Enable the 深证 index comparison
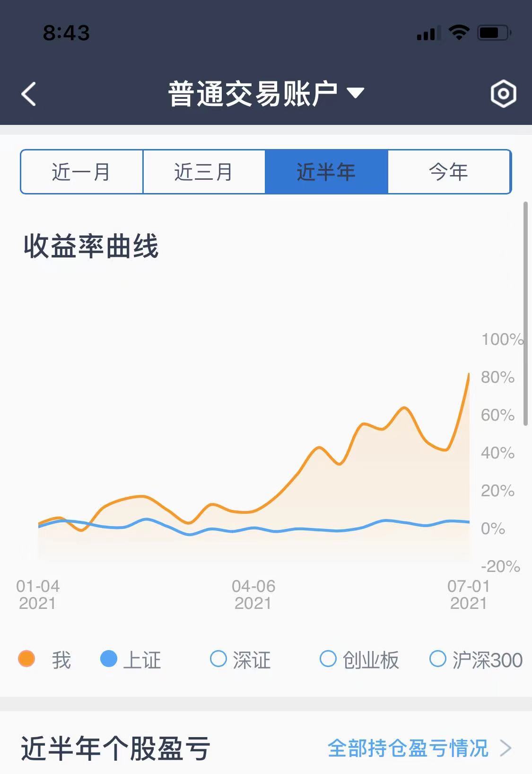Image resolution: width=532 pixels, height=774 pixels. tap(218, 659)
